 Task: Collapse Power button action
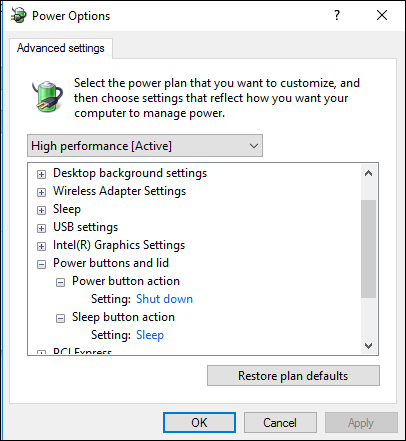(60, 282)
